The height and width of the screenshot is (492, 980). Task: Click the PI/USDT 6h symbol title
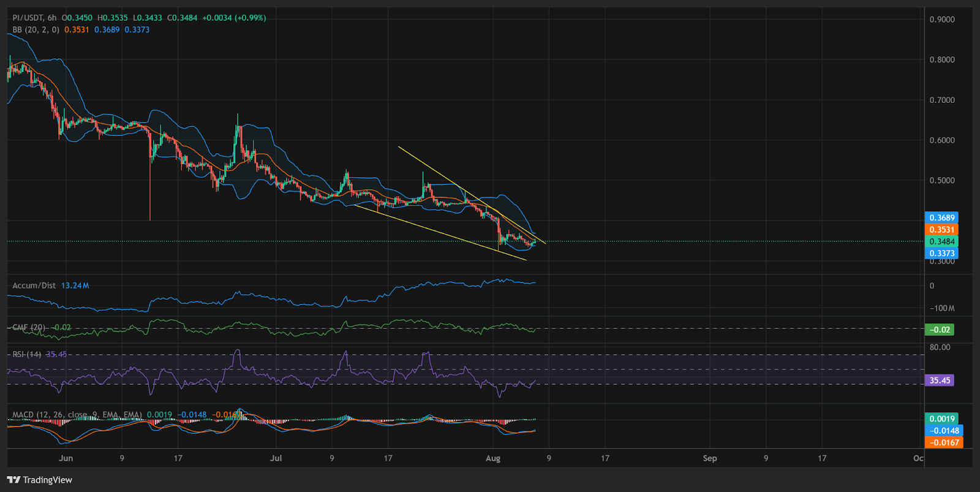(x=34, y=18)
